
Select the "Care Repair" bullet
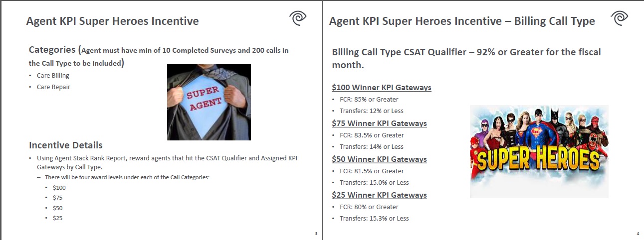(x=53, y=87)
